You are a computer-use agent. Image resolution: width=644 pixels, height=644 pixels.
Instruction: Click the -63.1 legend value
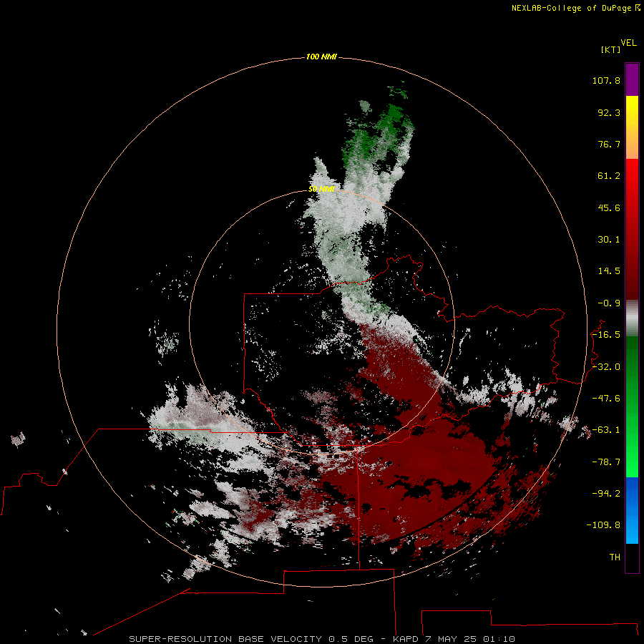(606, 430)
